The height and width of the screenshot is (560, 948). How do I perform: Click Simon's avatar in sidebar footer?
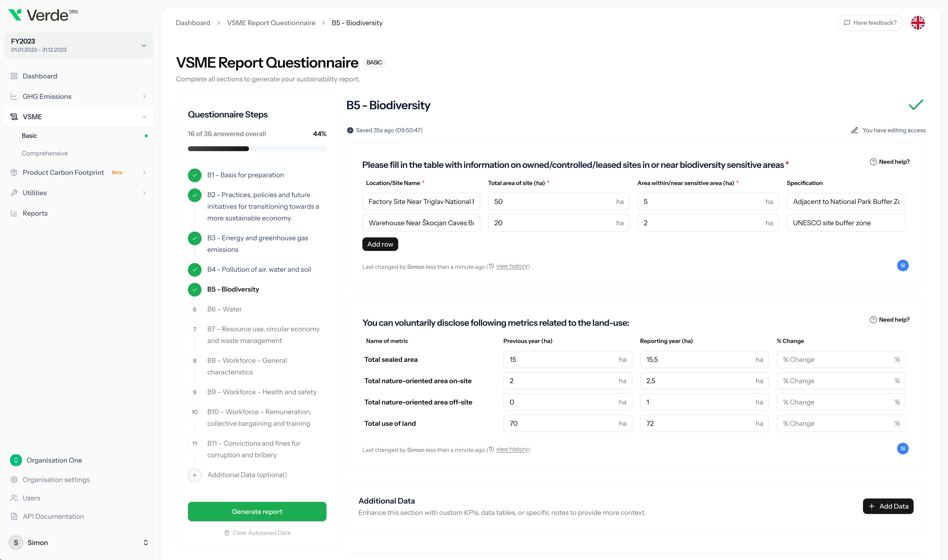(16, 543)
